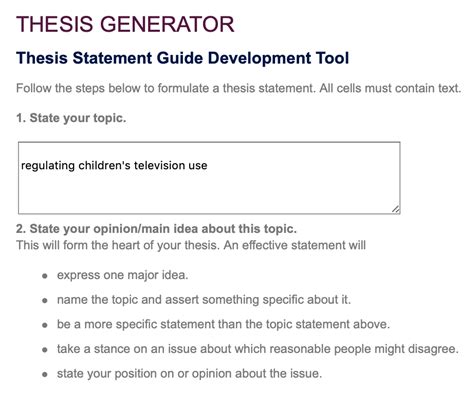Click the bullet dot before 'take a stance'

pyautogui.click(x=45, y=350)
